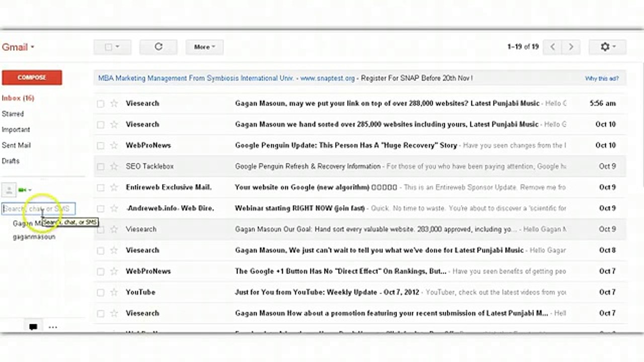
Task: Tick the SEO Tacklebox email checkbox
Action: tap(101, 166)
